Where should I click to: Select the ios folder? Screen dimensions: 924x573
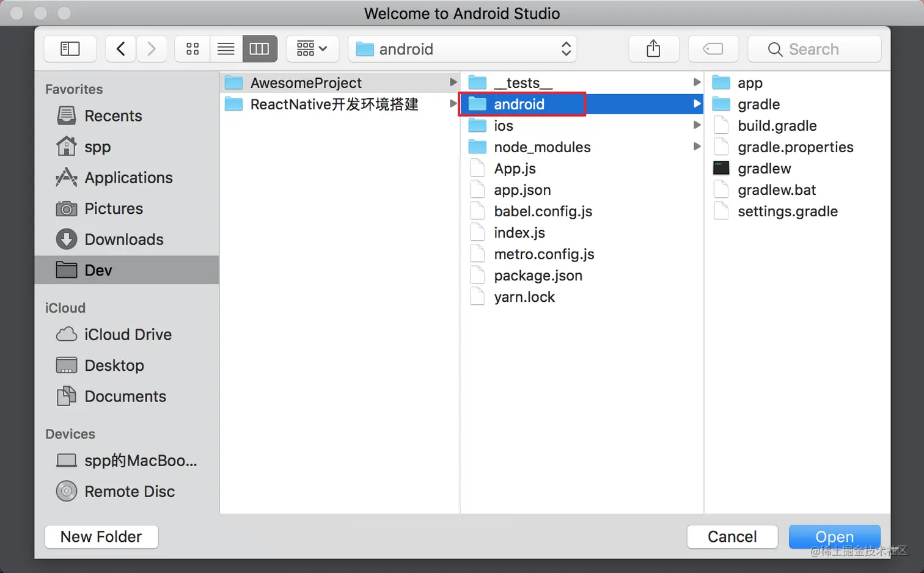coord(582,125)
